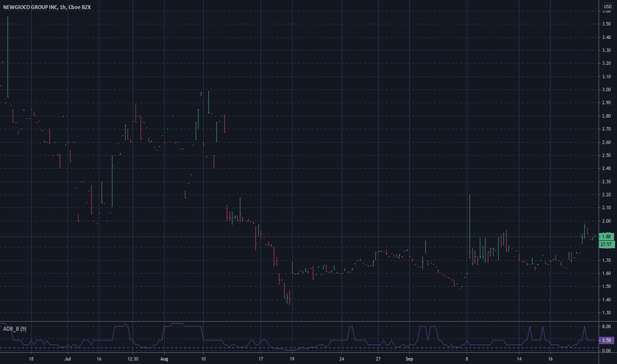Click the 2.50 price axis label
The image size is (617, 364).
click(x=606, y=156)
